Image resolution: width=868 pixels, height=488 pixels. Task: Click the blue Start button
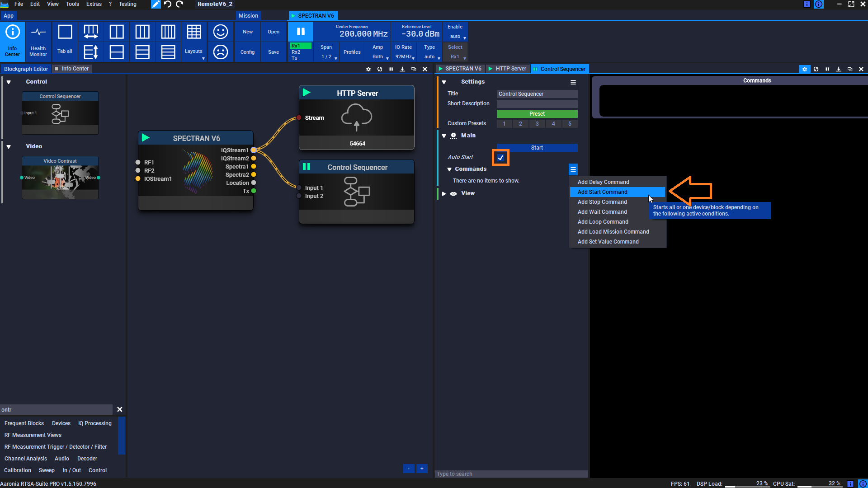coord(537,148)
